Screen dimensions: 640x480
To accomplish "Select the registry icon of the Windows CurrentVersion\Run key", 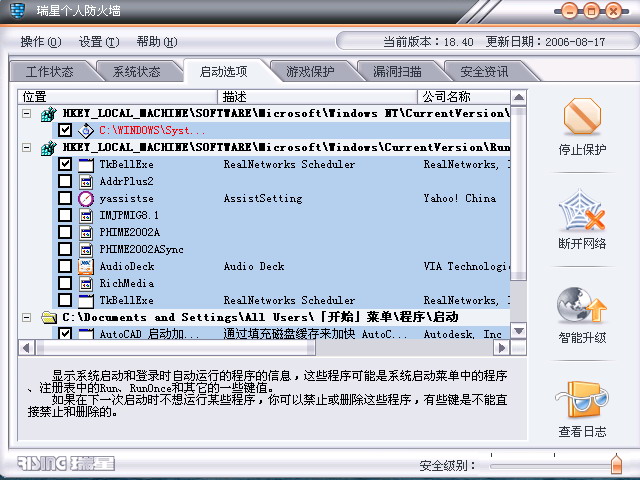I will pos(49,148).
